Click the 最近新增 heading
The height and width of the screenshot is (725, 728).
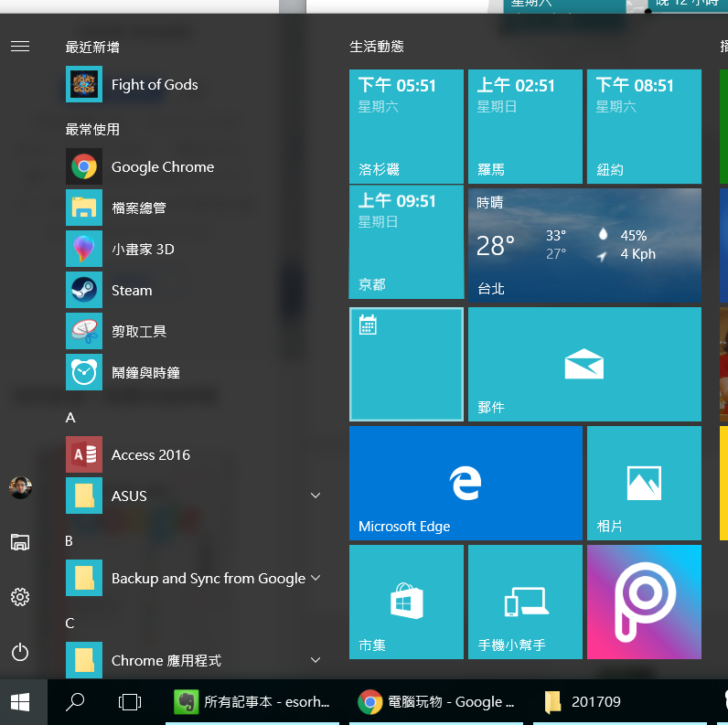coord(92,47)
